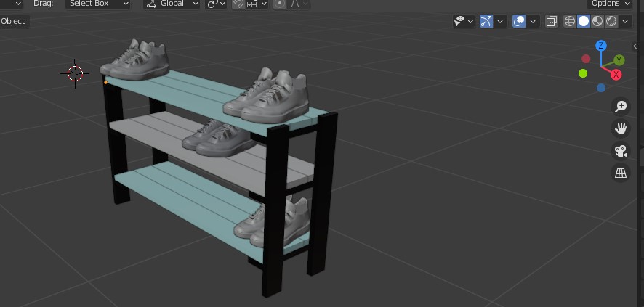Toggle the snap magnet icon
Image resolution: width=644 pixels, height=307 pixels.
tap(238, 4)
